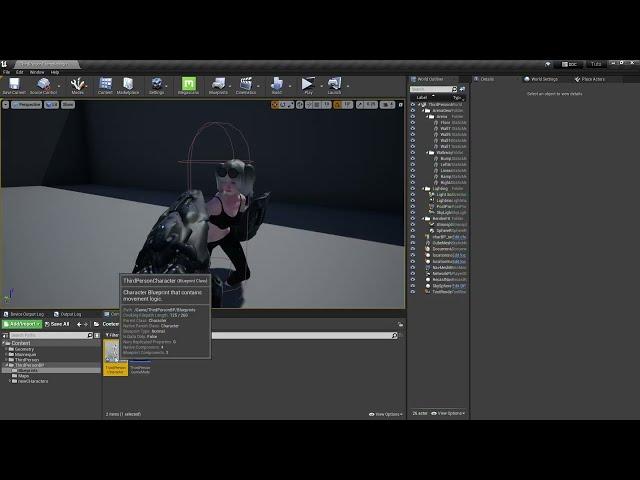Switch to the World Settings tab
Viewport: 640px width, 480px height.
click(x=541, y=79)
